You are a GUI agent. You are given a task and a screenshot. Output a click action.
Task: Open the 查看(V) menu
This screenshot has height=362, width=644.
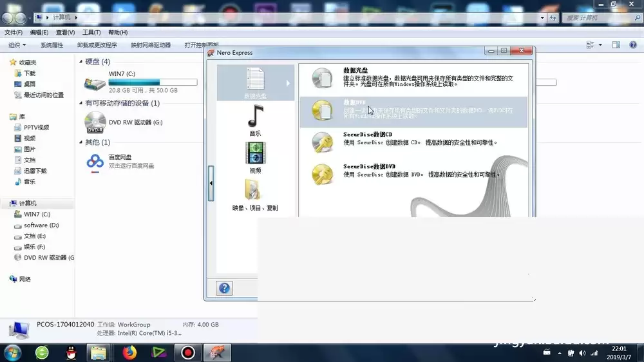65,32
